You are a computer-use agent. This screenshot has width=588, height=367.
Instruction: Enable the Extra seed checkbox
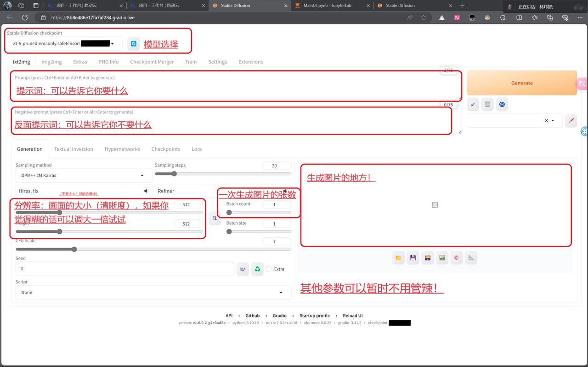point(269,269)
